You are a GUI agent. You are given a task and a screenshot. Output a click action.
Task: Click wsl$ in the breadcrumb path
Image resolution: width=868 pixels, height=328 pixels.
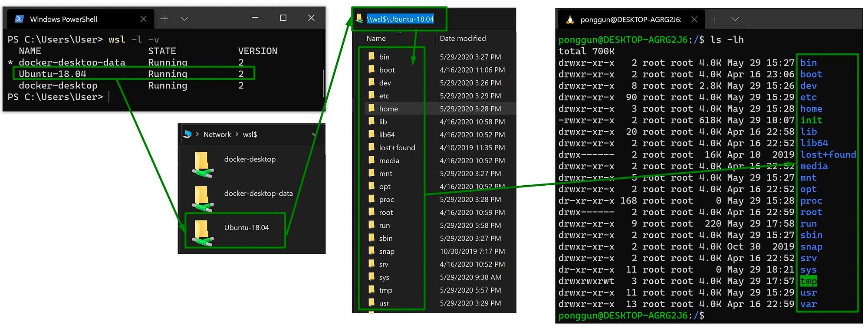point(250,134)
